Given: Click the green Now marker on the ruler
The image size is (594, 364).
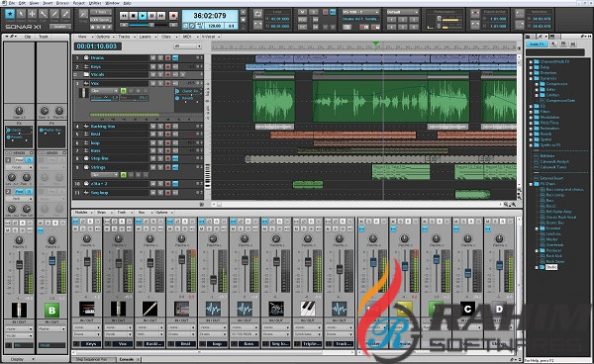Looking at the screenshot, I should [x=375, y=45].
